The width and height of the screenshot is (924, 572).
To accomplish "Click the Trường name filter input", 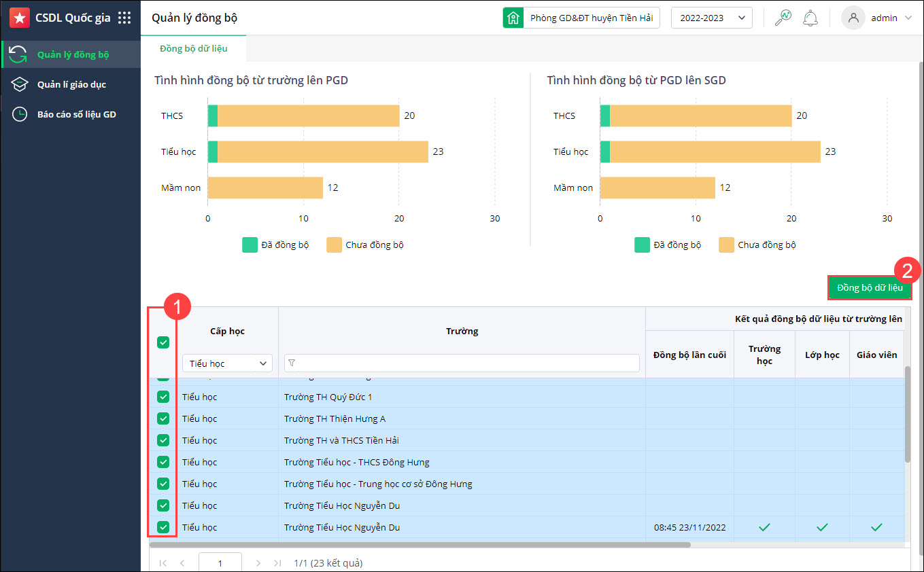I will point(462,363).
